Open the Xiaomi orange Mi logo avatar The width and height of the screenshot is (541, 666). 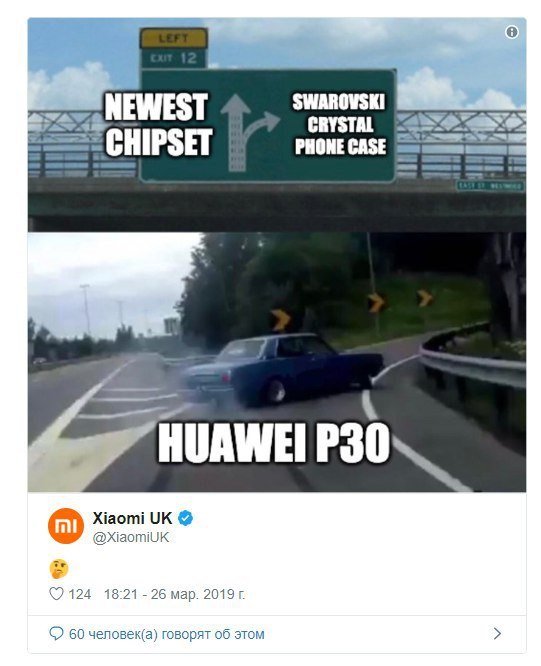[66, 526]
